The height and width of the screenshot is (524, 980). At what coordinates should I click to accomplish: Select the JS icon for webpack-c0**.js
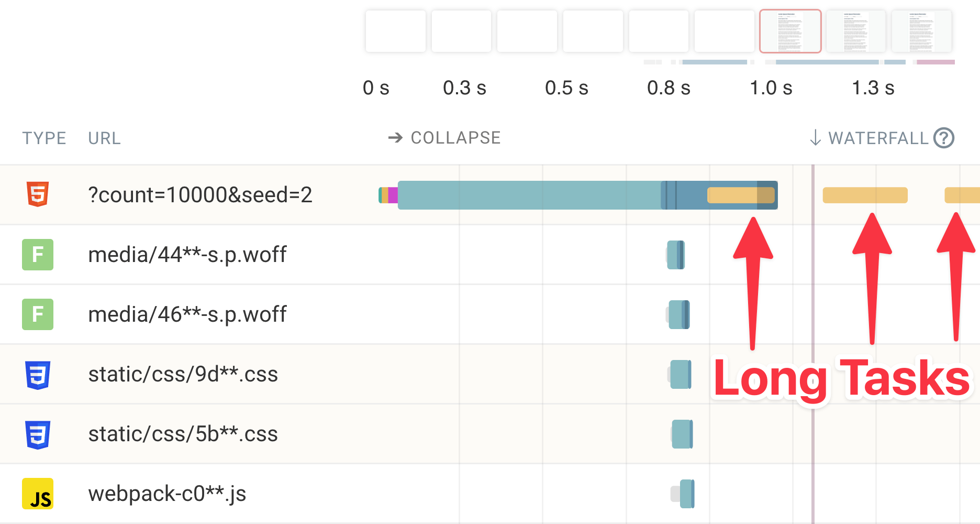37,493
